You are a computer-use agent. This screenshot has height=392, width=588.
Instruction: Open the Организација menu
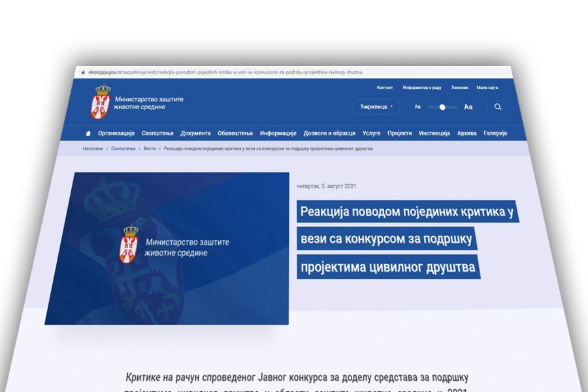116,133
